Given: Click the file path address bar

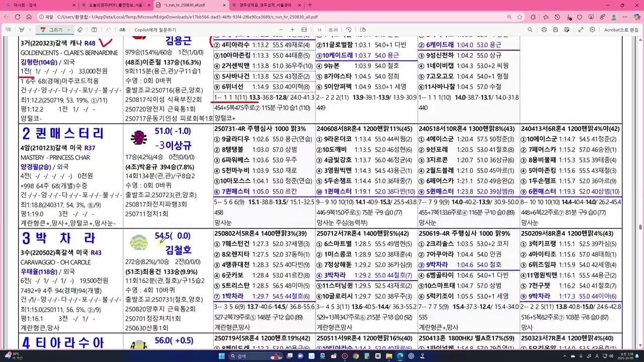Looking at the screenshot, I should 281,17.
